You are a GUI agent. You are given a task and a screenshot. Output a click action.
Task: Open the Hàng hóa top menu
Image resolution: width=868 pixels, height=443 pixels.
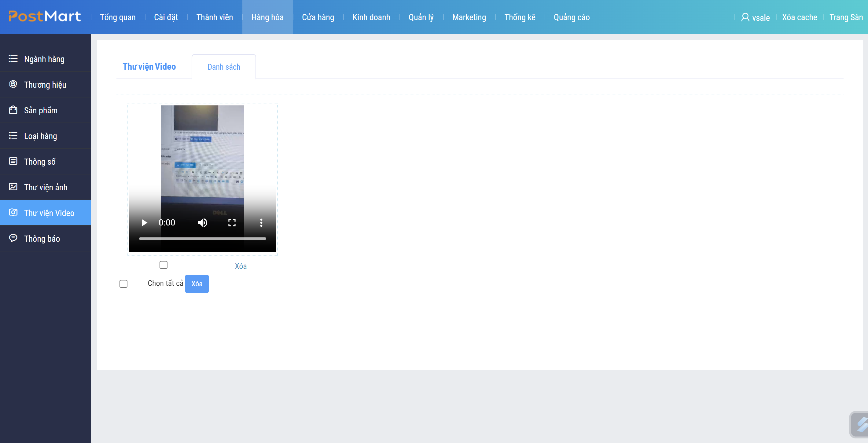click(x=267, y=17)
